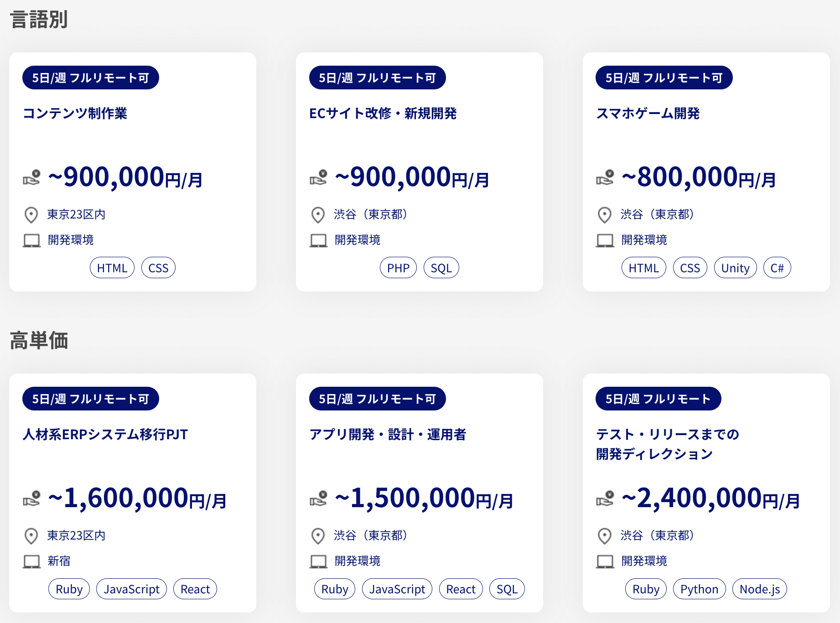Select the C# tag

coord(777,268)
